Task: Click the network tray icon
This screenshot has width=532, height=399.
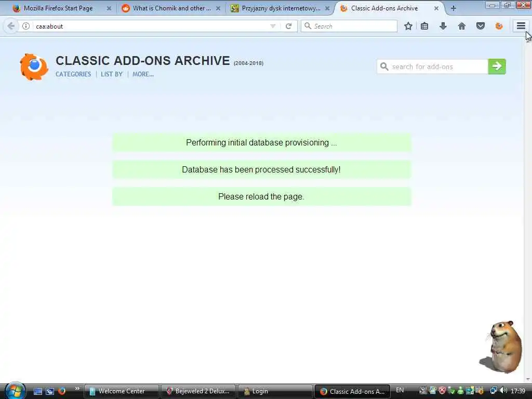Action: click(494, 391)
